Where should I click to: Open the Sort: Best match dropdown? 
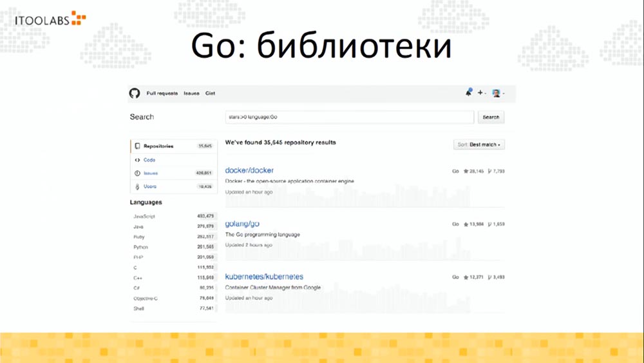479,144
